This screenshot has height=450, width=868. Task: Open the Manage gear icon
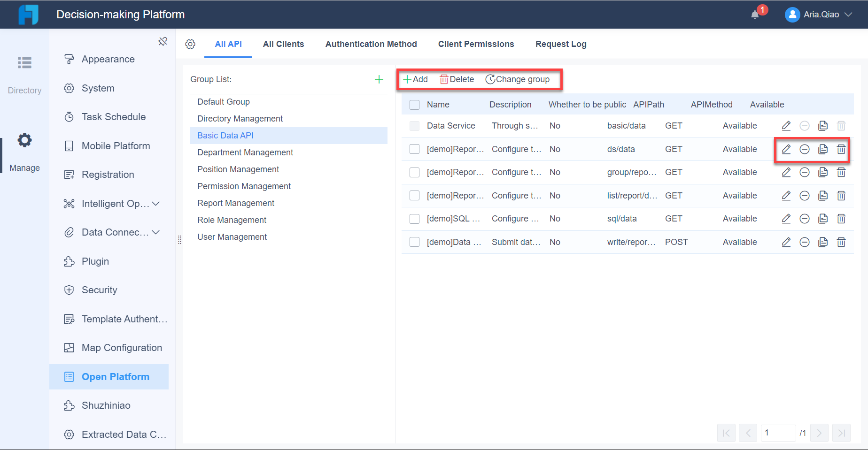point(24,140)
